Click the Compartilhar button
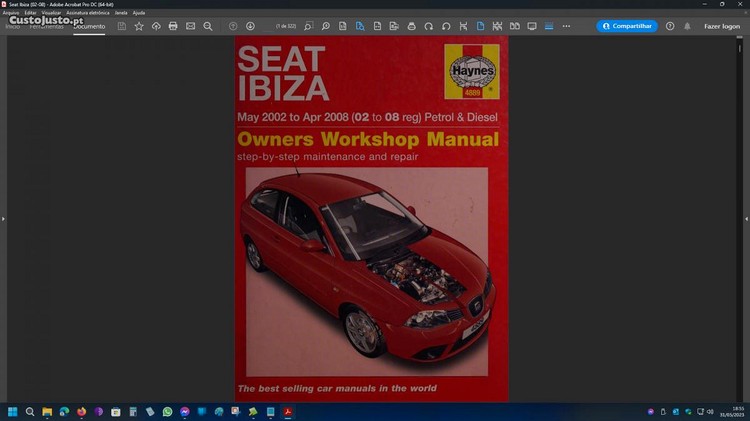The image size is (750, 421). coord(627,26)
